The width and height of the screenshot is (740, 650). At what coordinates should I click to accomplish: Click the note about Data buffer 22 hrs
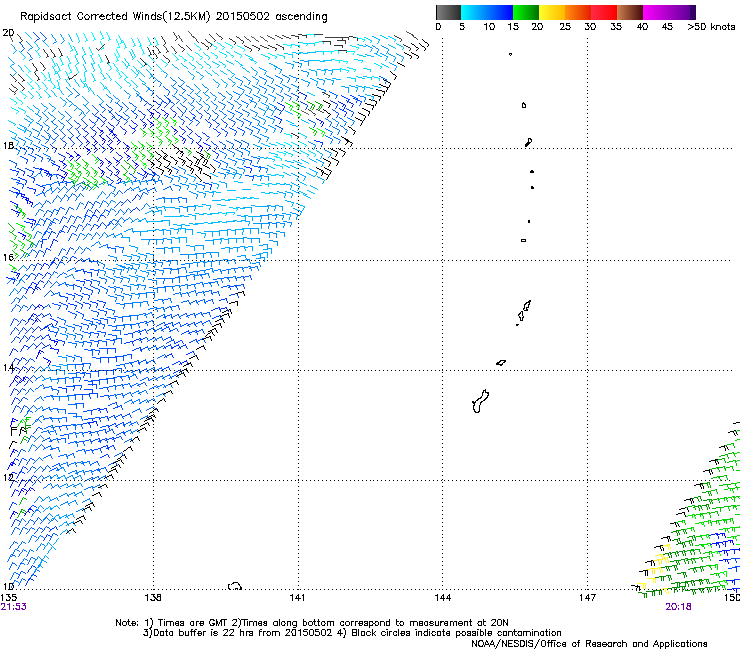[x=352, y=633]
